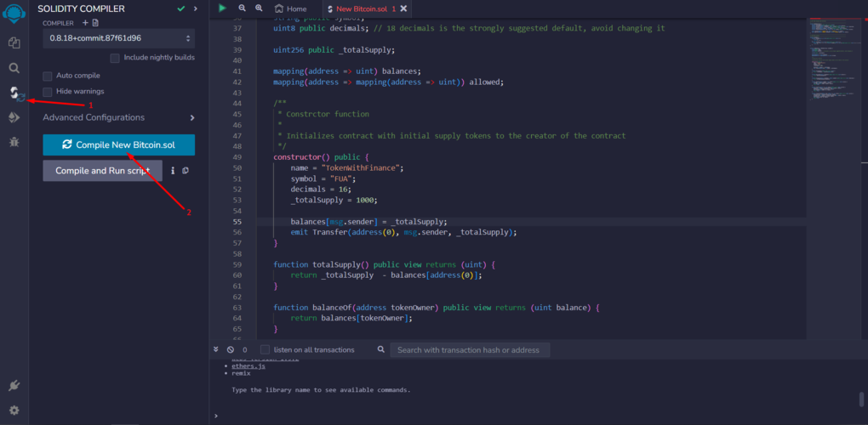The width and height of the screenshot is (868, 425).
Task: Close the New Bitcoin.sol tab
Action: pos(403,8)
